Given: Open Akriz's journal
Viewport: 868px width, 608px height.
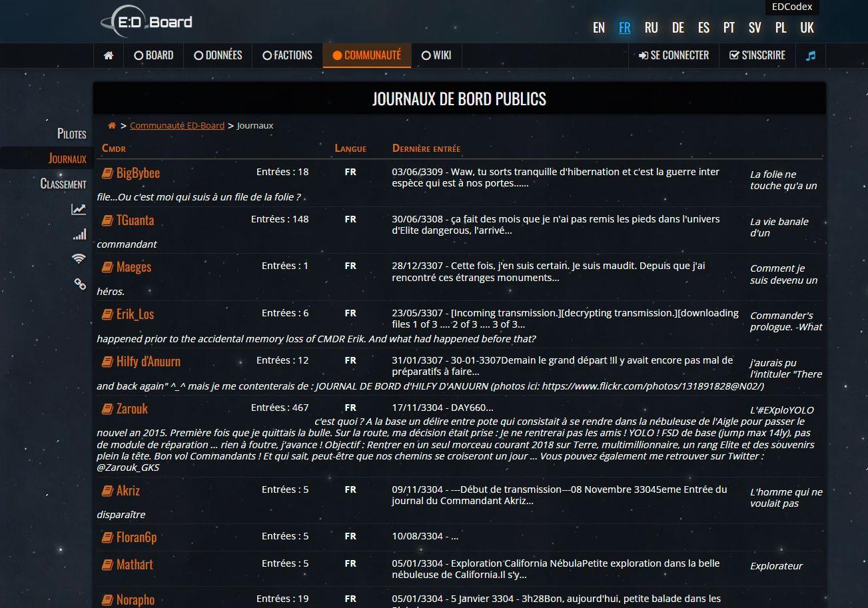Looking at the screenshot, I should tap(128, 491).
